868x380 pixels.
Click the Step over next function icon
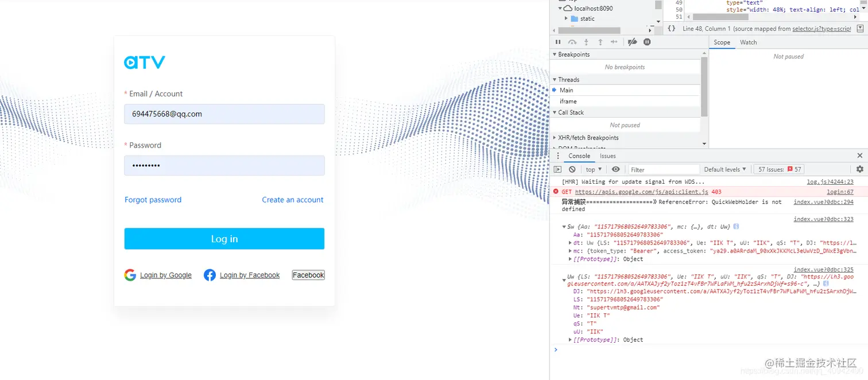tap(572, 42)
